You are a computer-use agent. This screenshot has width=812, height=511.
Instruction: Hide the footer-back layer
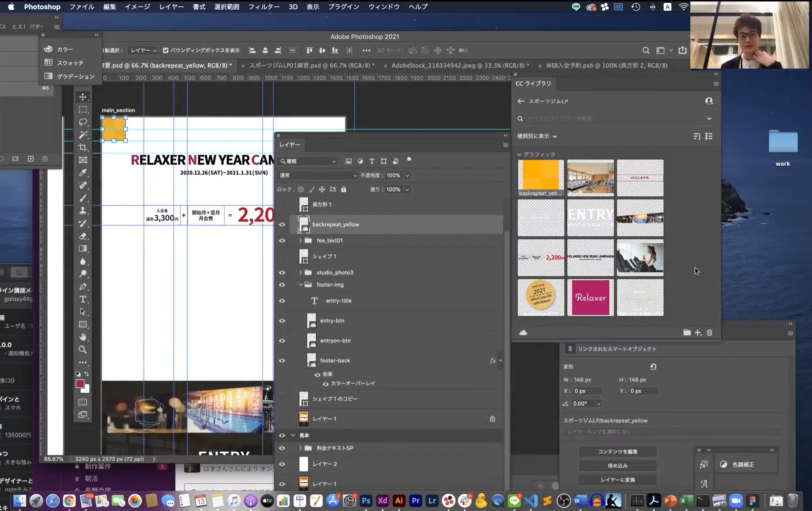(282, 360)
